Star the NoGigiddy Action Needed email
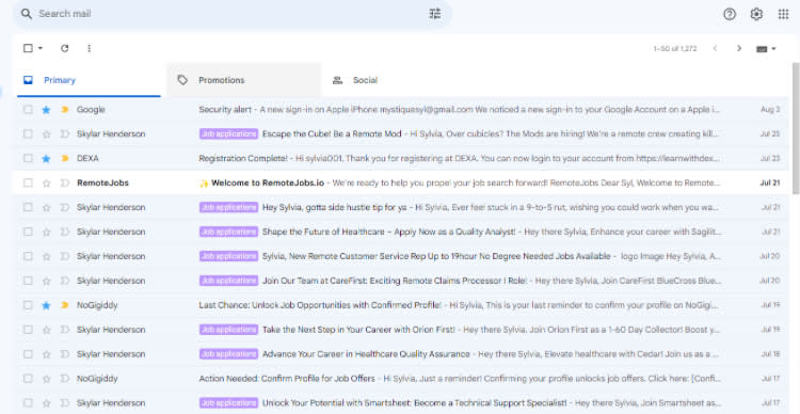Screen dimensions: 800x414 tap(46, 379)
